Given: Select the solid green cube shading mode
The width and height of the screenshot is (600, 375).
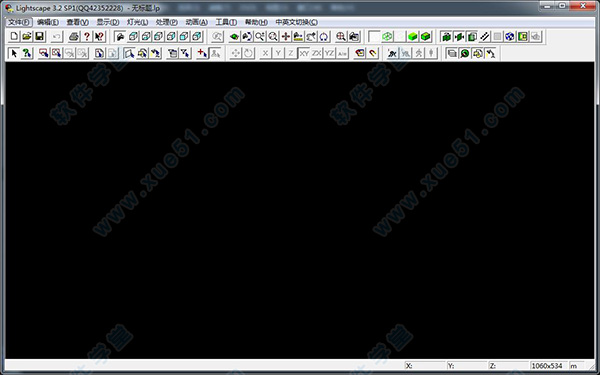Looking at the screenshot, I should click(x=412, y=36).
